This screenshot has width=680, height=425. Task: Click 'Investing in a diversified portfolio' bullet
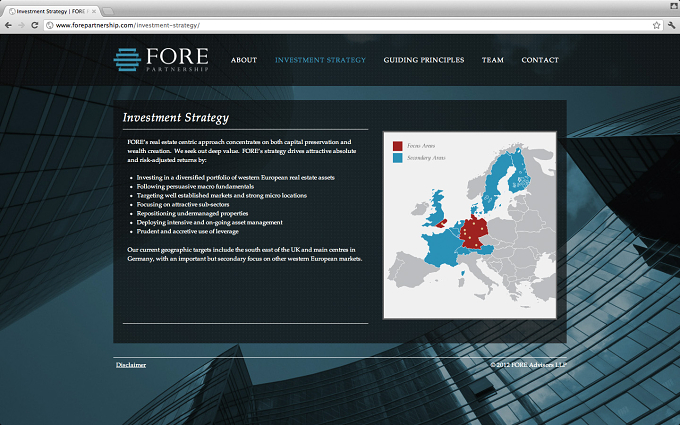click(235, 177)
